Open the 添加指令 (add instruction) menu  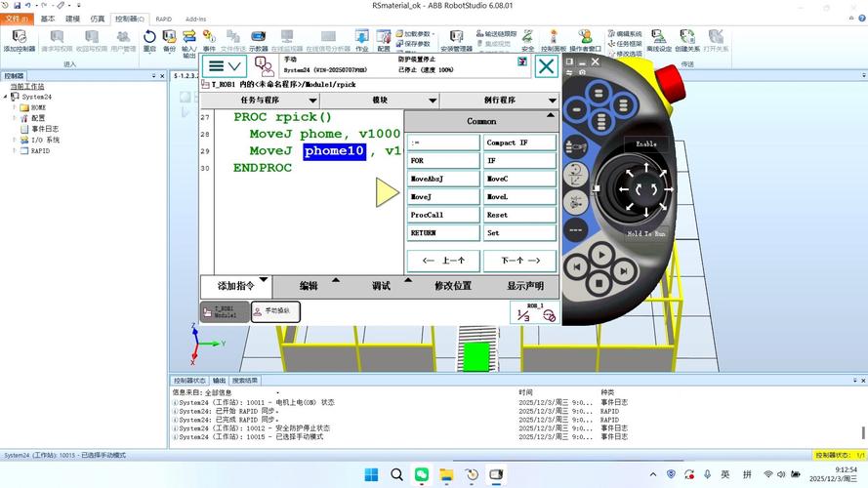pos(236,286)
